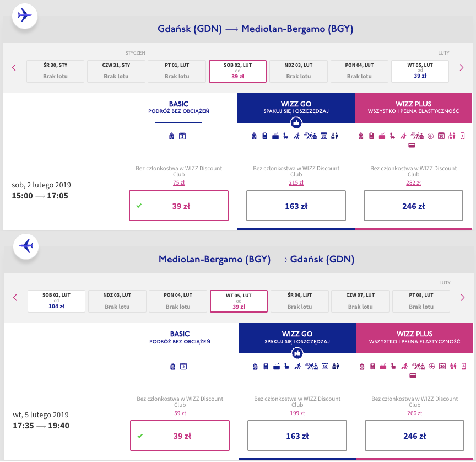Click the credit card icon under return WIZZ Plus
The image size is (476, 462).
[x=412, y=376]
